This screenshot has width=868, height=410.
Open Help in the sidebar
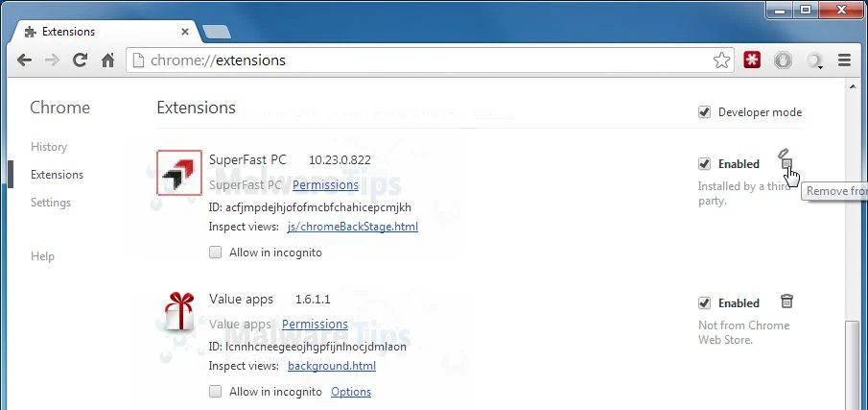42,256
